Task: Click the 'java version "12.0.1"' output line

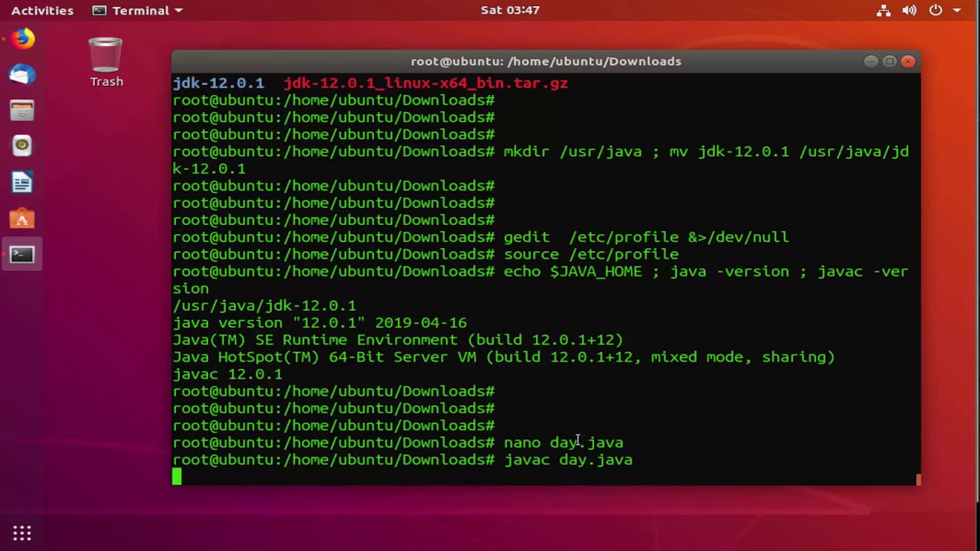Action: [319, 323]
